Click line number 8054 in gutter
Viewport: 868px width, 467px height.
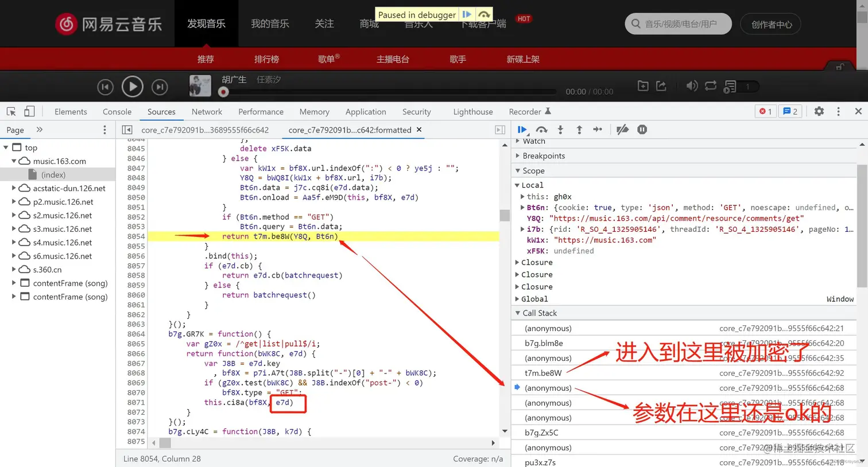pos(136,236)
